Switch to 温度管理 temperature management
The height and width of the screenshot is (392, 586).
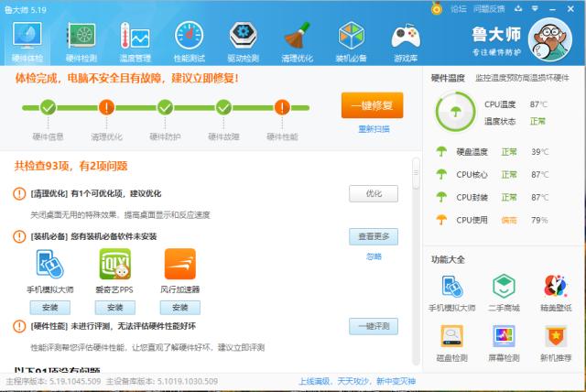[x=136, y=41]
